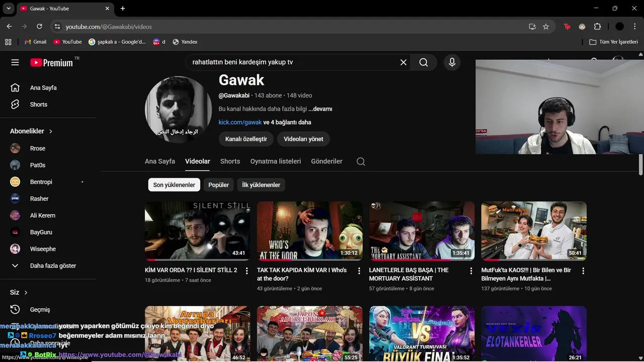Bookmark this page with star icon

546,27
